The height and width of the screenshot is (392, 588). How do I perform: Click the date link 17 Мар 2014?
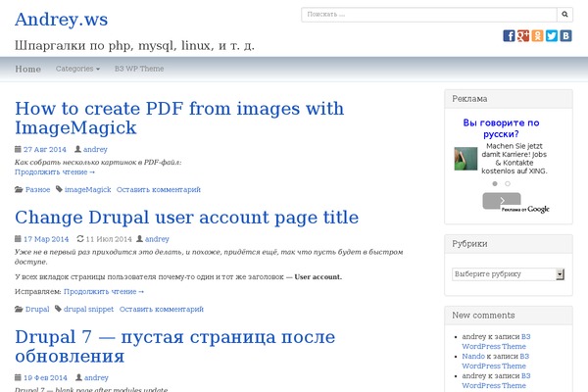pos(46,239)
